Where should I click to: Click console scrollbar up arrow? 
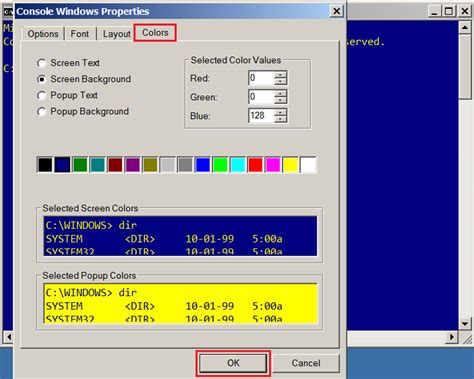[x=465, y=27]
